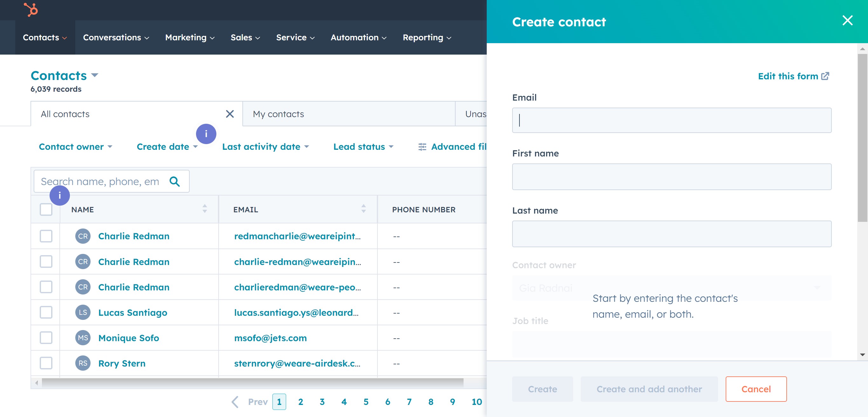
Task: Click the HubSpot sprocket logo
Action: tap(31, 10)
